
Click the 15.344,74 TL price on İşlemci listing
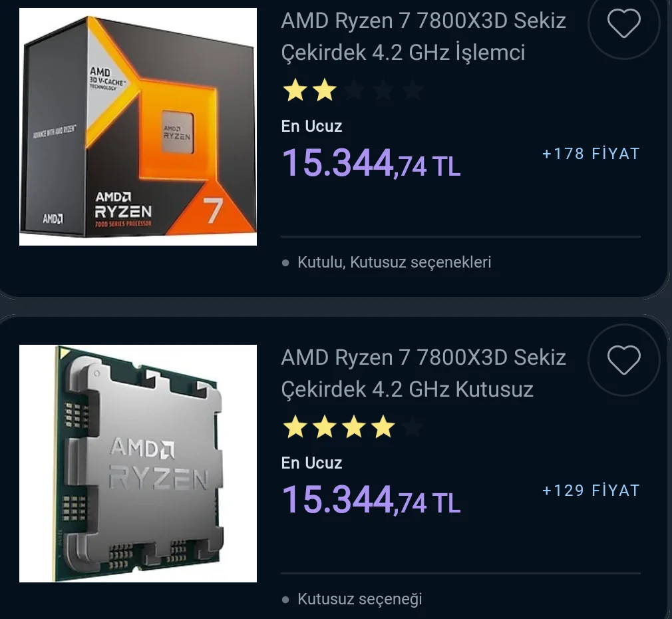371,163
